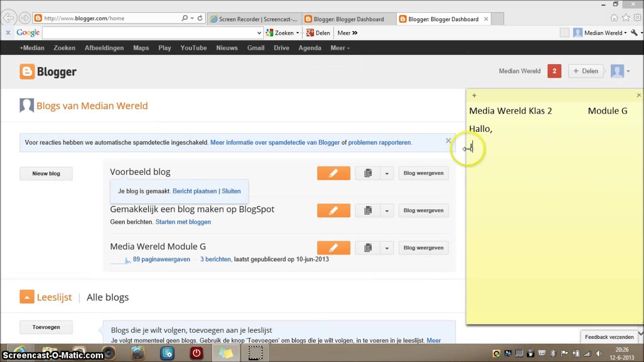Click Blog weergeven for Gemakkelijk een blog maken

[423, 210]
